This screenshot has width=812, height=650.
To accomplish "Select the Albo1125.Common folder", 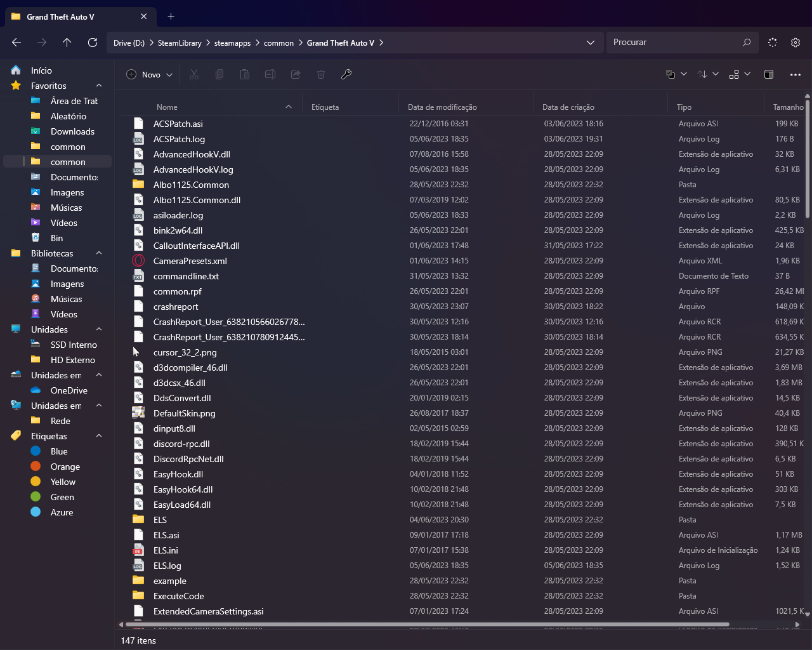I will 191,185.
